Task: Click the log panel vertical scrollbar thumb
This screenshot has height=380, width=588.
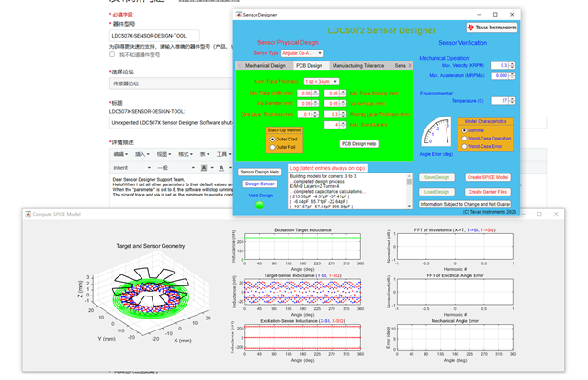Action: pyautogui.click(x=409, y=182)
